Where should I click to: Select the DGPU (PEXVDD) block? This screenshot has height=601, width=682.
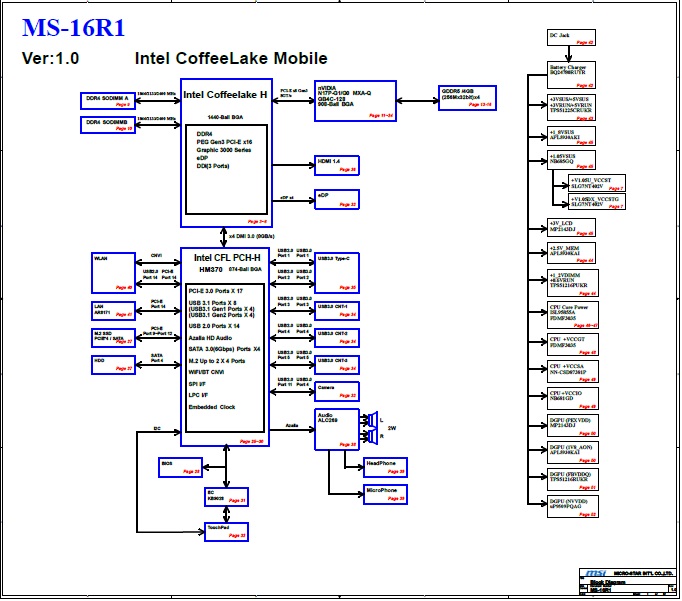tap(573, 425)
